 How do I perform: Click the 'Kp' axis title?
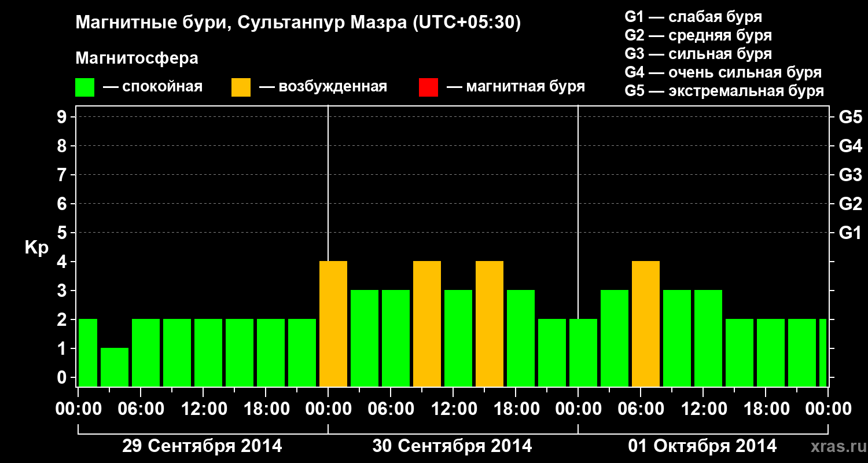pyautogui.click(x=36, y=248)
